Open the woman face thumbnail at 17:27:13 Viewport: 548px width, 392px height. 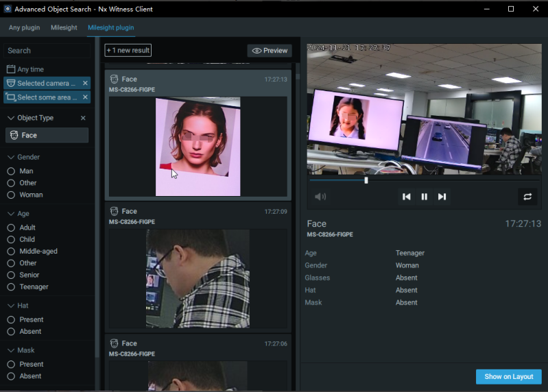tap(198, 147)
